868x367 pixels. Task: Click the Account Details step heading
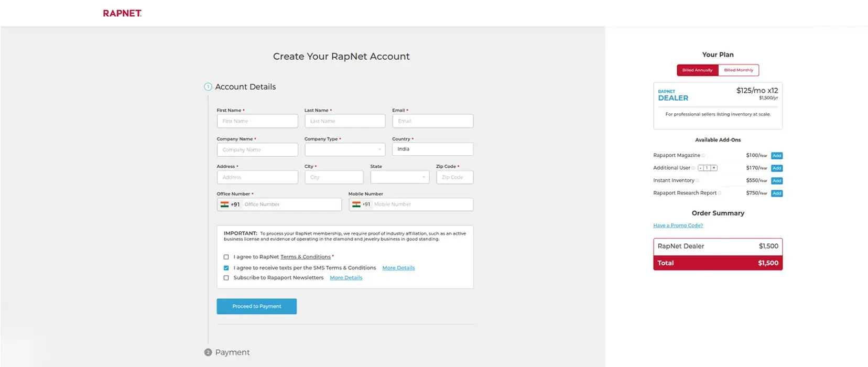click(245, 87)
